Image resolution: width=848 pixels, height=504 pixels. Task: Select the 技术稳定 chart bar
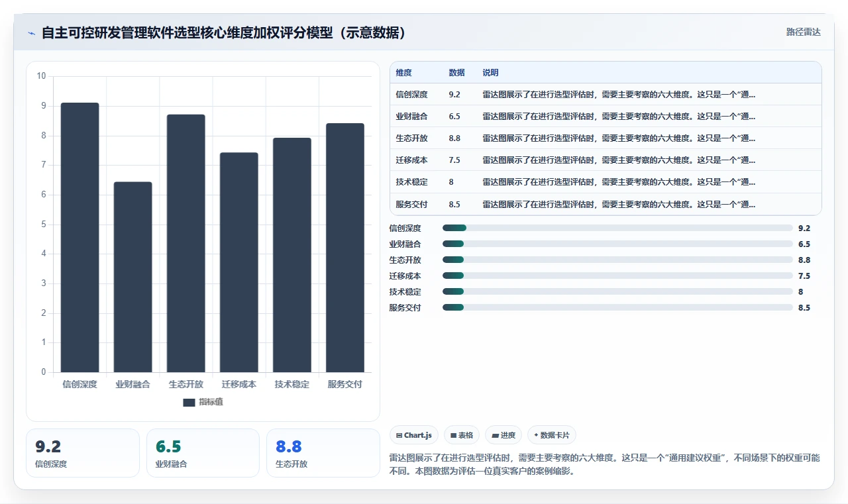[x=292, y=255]
